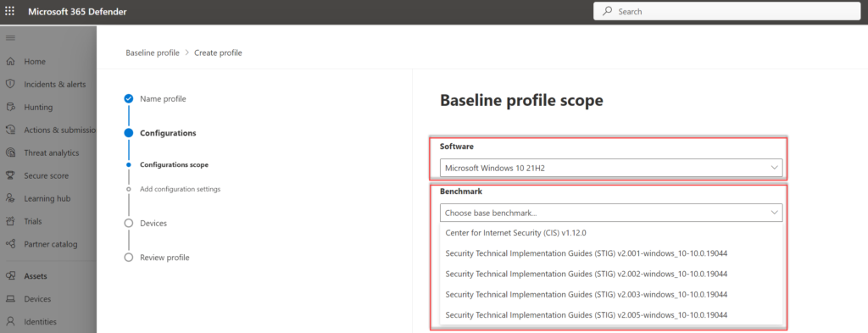Screen dimensions: 868x333
Task: Click the Software dropdown chevron arrow
Action: tap(774, 167)
